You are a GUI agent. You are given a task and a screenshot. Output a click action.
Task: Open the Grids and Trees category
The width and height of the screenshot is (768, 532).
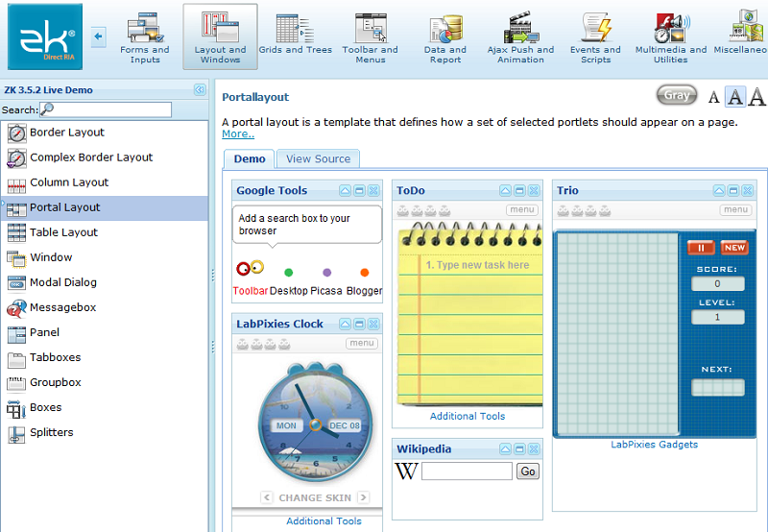295,35
